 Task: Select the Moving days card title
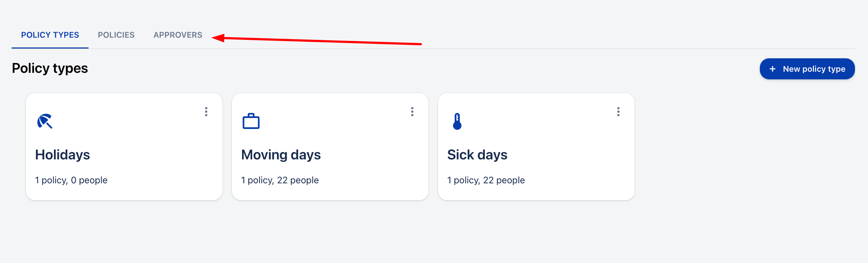coord(281,155)
